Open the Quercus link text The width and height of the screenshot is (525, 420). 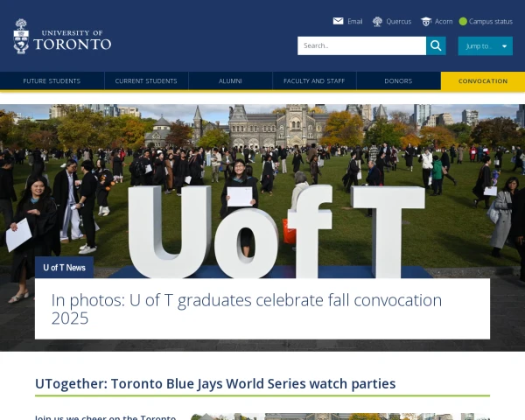[x=399, y=21]
